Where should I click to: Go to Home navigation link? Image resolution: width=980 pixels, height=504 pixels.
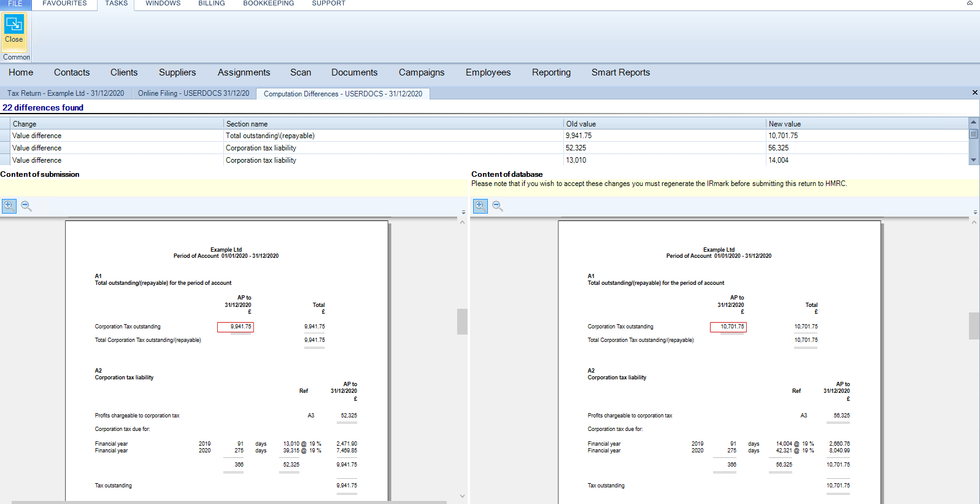coord(21,72)
